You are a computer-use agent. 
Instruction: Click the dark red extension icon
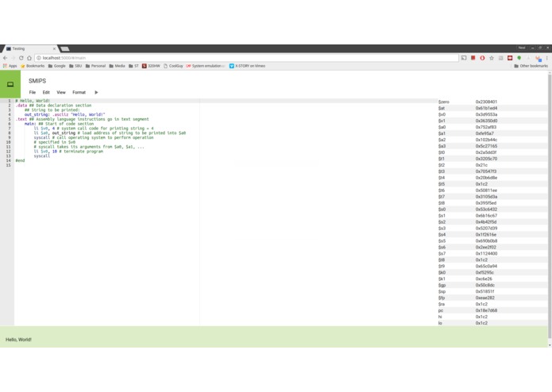510,58
